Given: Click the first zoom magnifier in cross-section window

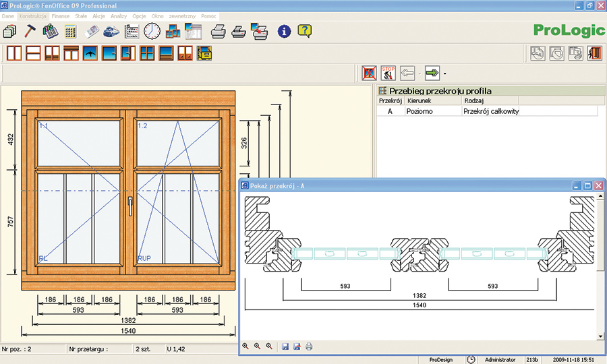Looking at the screenshot, I should [x=245, y=346].
